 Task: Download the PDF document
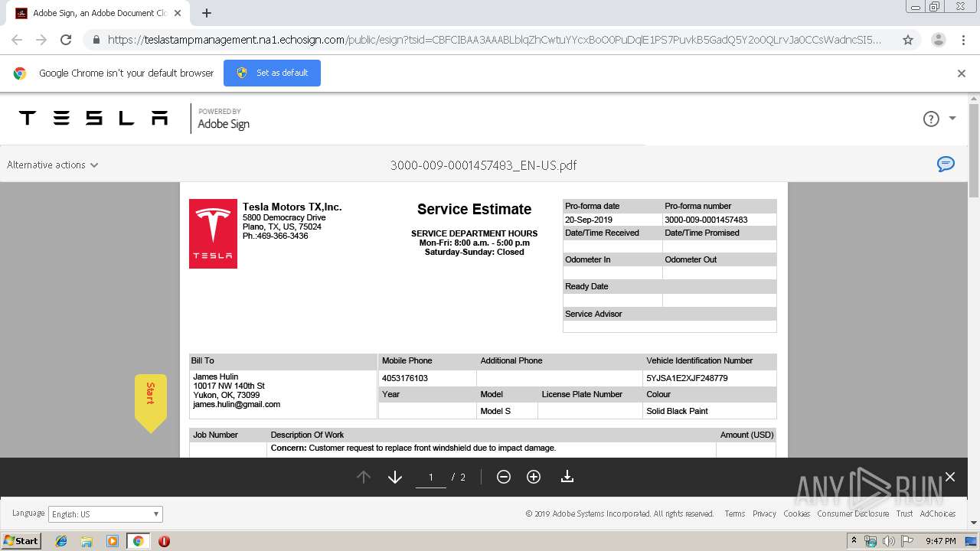coord(567,477)
